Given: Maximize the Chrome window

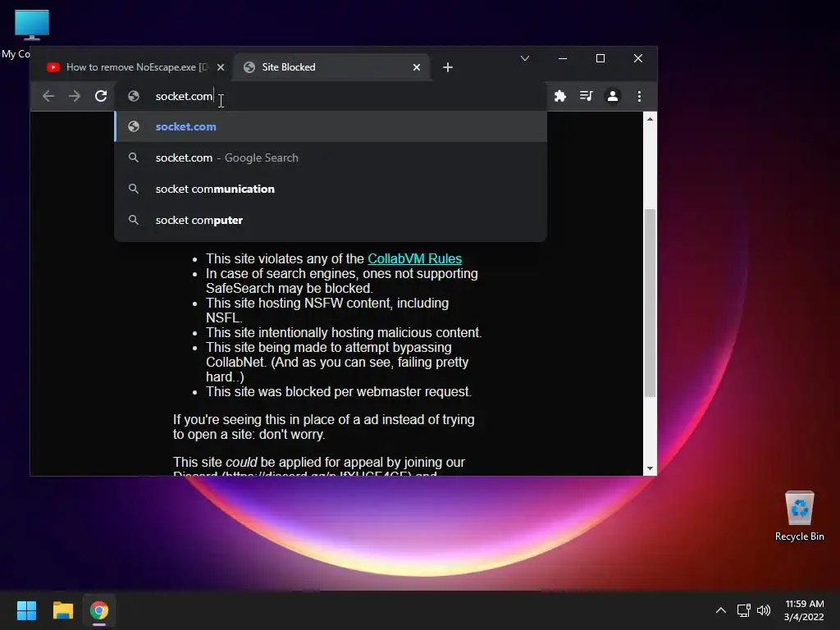Looking at the screenshot, I should tap(600, 58).
